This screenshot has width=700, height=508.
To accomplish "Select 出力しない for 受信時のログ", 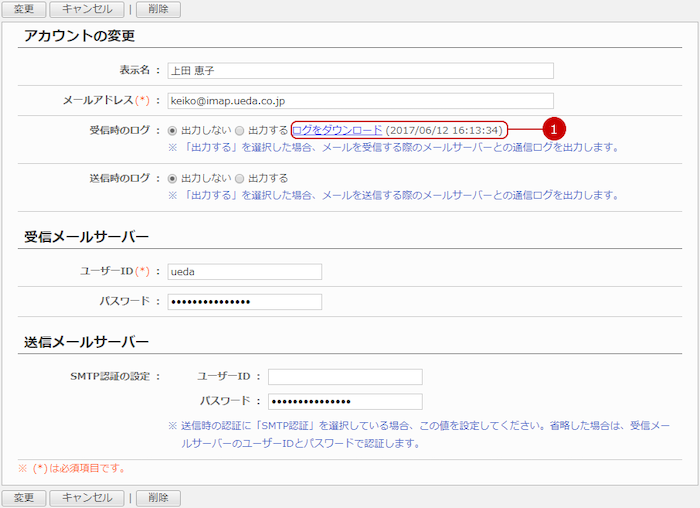I will 173,130.
